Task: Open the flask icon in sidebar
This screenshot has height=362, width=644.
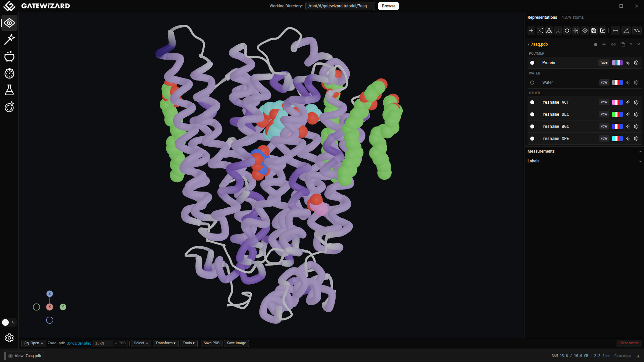Action: tap(9, 90)
